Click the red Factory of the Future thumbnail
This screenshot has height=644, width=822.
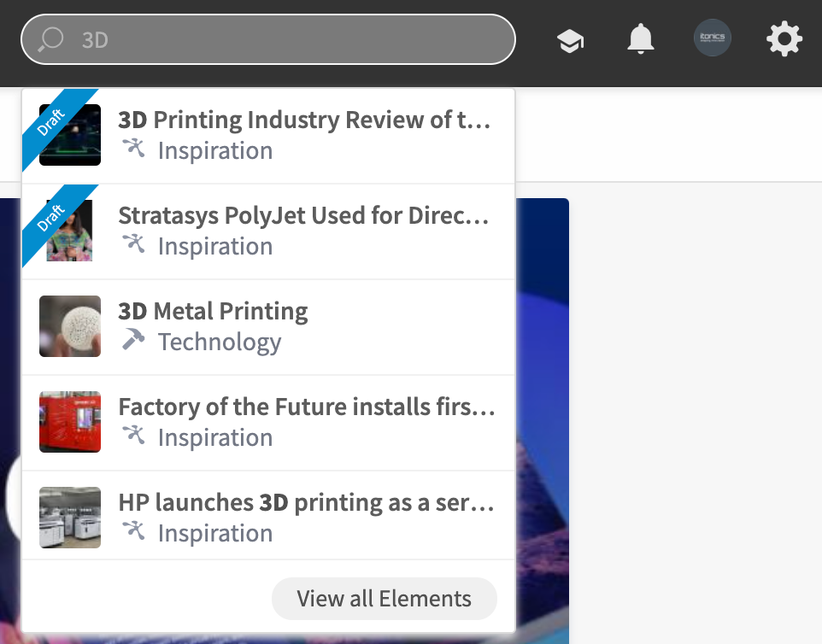click(x=70, y=422)
